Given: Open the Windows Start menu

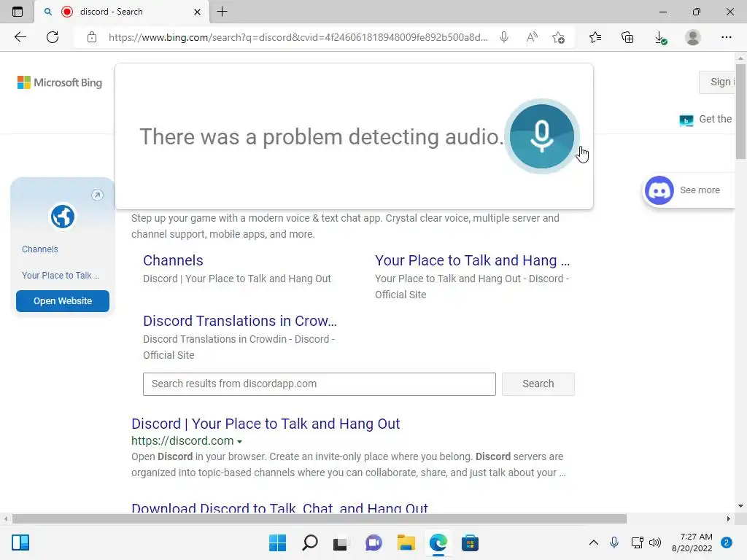Looking at the screenshot, I should click(277, 542).
